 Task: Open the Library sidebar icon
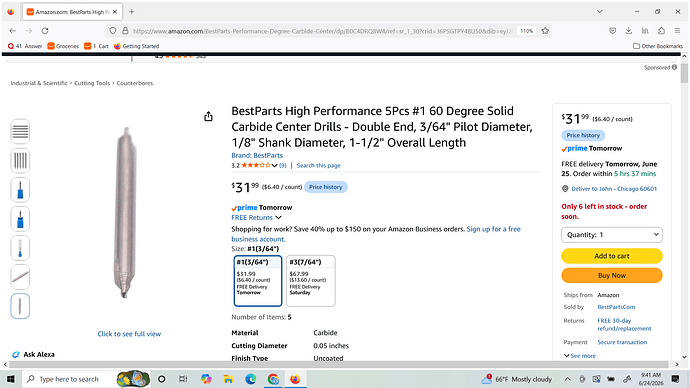(645, 31)
